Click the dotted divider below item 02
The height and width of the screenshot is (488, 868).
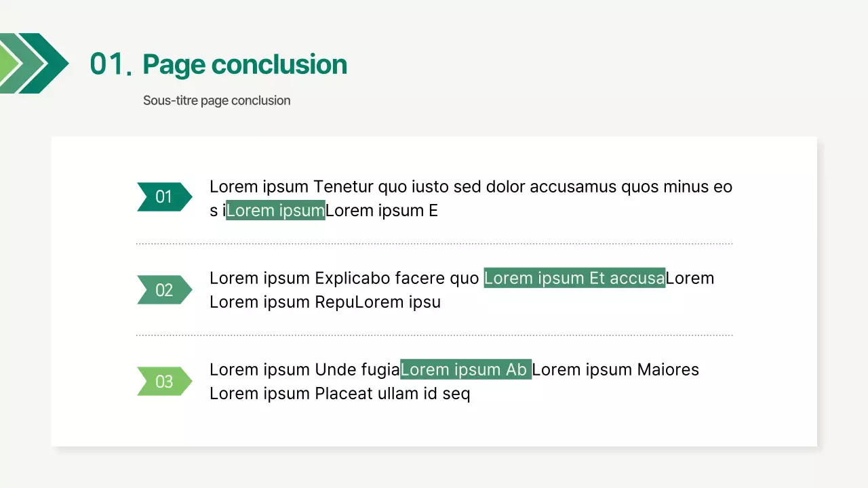pos(434,335)
